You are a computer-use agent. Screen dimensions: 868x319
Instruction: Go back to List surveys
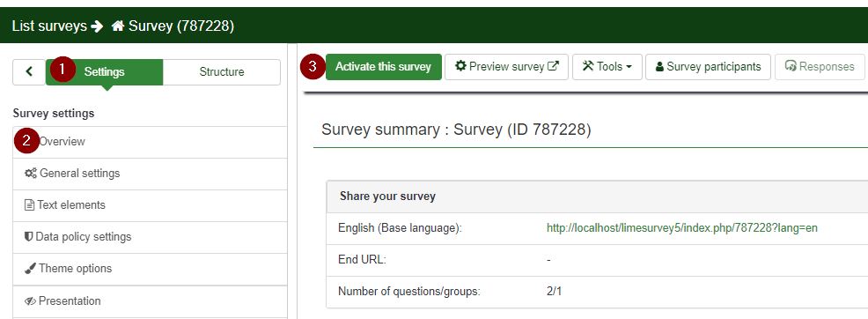pos(49,26)
